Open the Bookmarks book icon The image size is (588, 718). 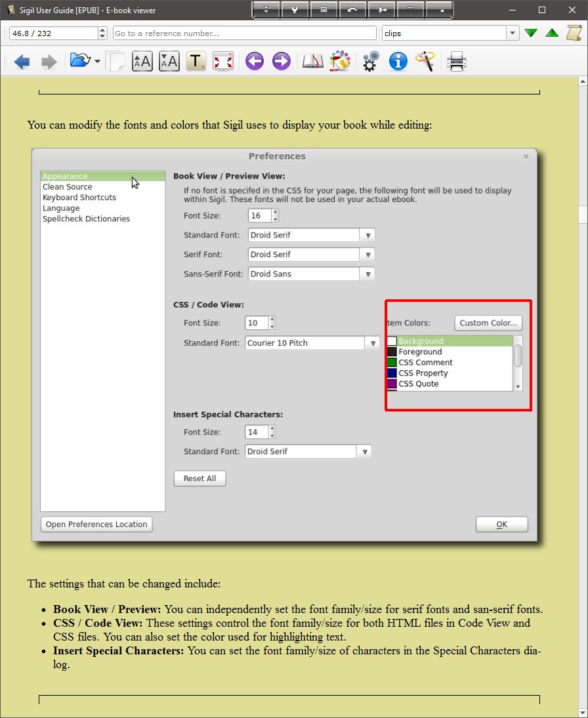pos(313,61)
